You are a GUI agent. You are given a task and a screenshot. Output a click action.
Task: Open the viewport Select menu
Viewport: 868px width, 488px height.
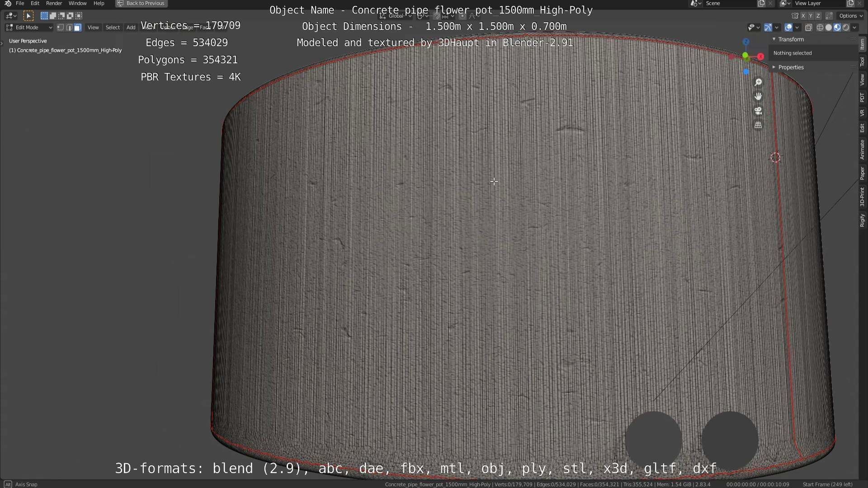pyautogui.click(x=113, y=28)
